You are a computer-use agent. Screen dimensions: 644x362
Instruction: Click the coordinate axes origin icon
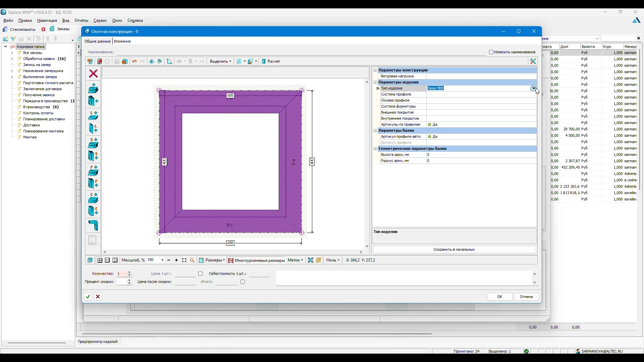(x=169, y=62)
